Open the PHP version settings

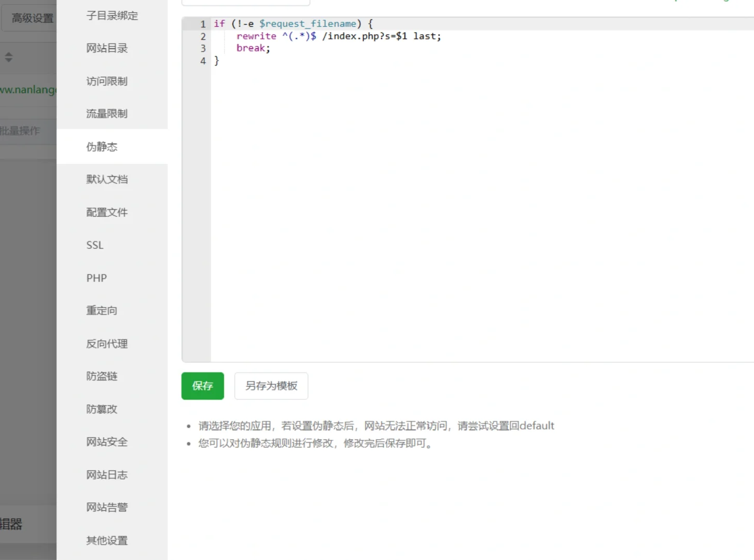96,278
